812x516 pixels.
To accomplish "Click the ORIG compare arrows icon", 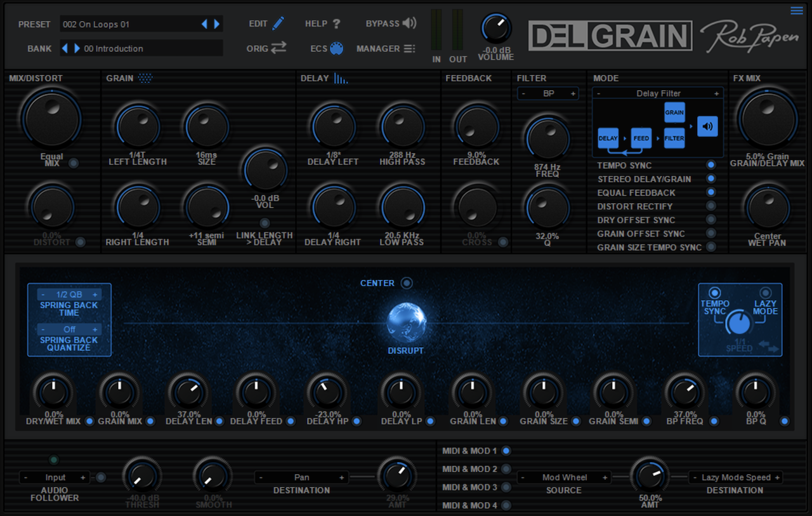I will click(x=278, y=48).
